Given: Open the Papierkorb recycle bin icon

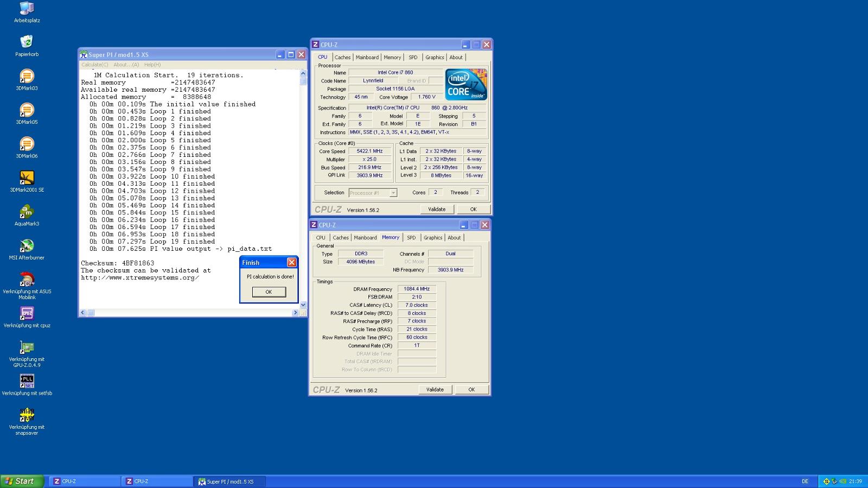Looking at the screenshot, I should coord(27,42).
